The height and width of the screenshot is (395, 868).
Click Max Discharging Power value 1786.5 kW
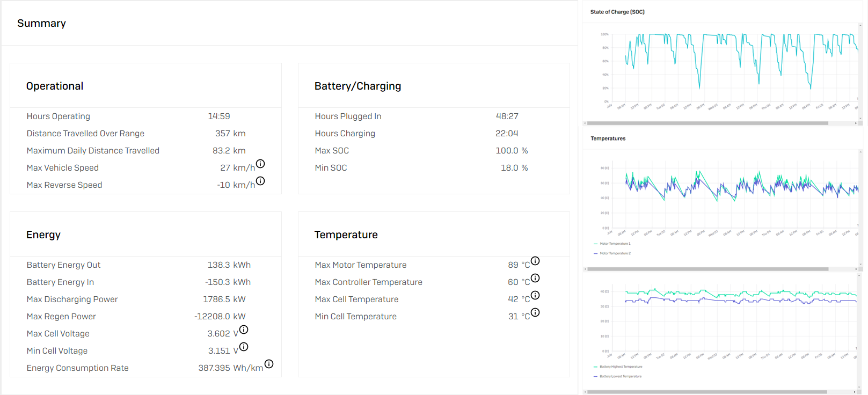coord(224,299)
